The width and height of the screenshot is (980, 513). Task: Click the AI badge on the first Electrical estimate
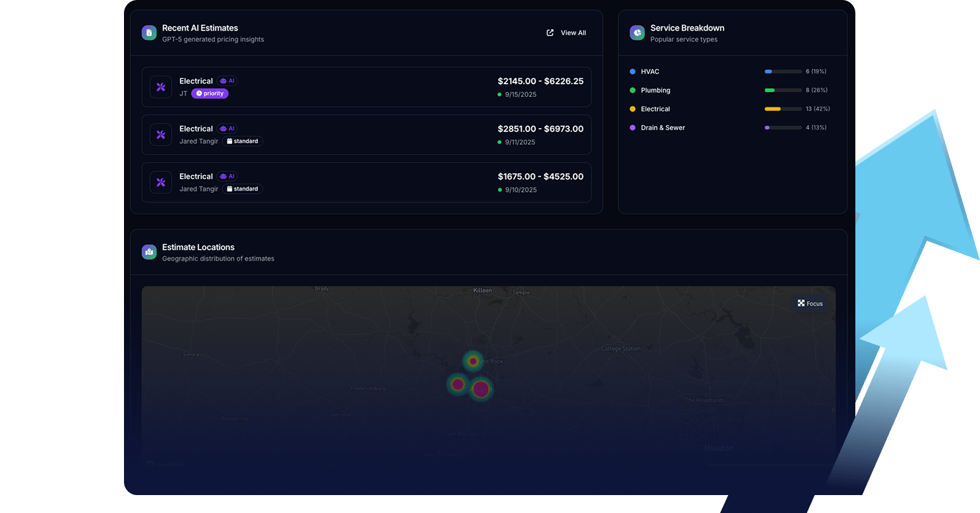point(227,81)
